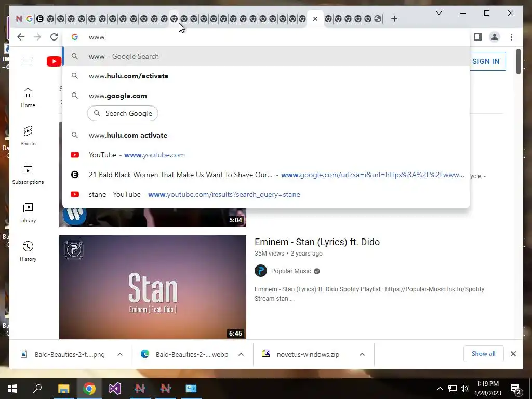
Task: Click the YouTube logo
Action: tap(54, 61)
